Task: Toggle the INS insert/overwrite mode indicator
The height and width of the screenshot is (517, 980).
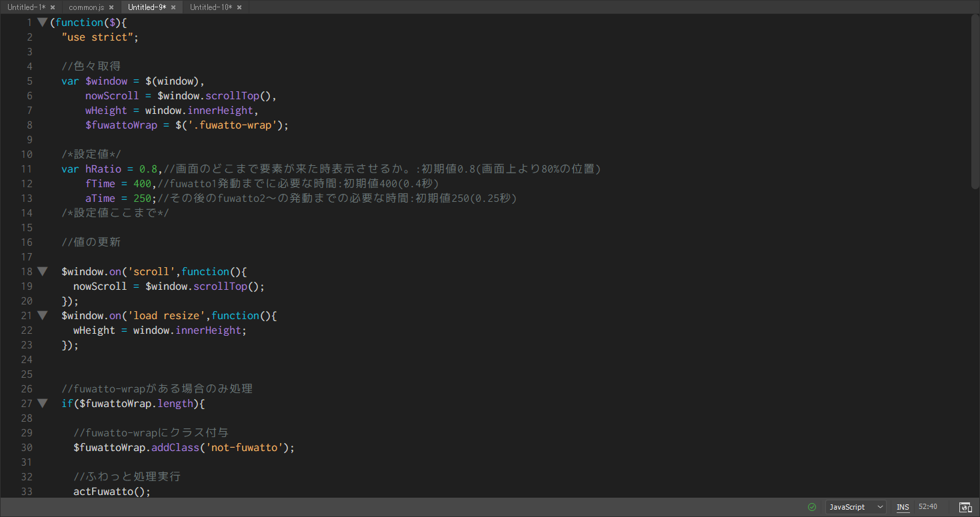Action: click(903, 507)
